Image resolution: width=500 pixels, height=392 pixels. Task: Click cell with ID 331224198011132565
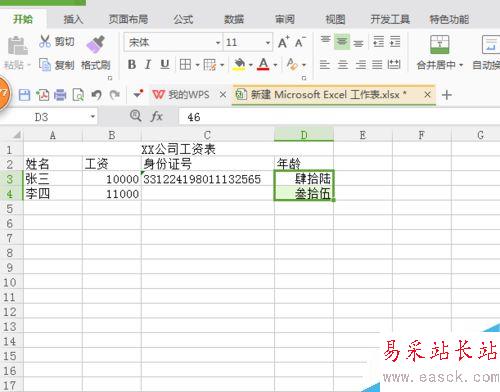pyautogui.click(x=208, y=179)
